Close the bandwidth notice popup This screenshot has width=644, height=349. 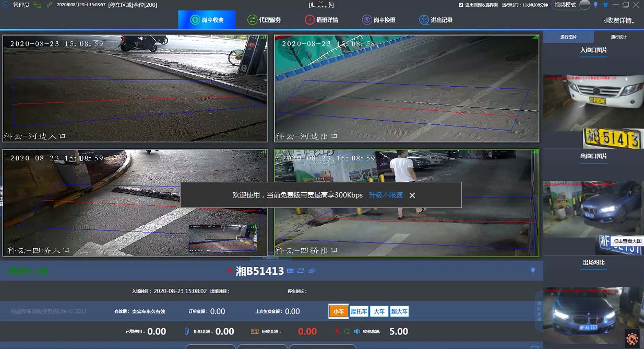click(x=412, y=195)
